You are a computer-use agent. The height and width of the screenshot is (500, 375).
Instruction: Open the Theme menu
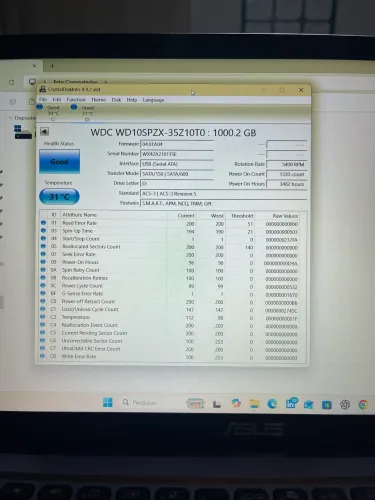(x=98, y=100)
